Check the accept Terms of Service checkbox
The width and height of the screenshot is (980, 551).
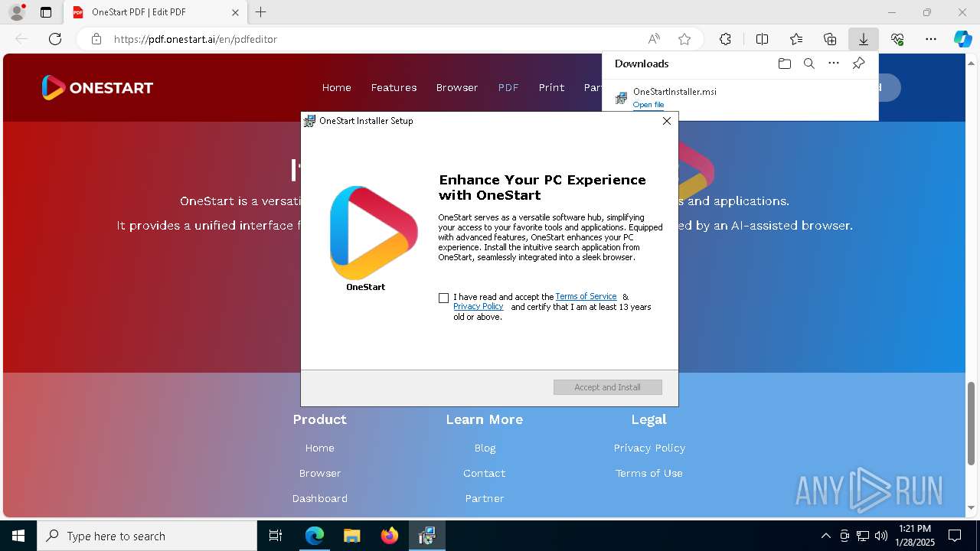point(443,298)
